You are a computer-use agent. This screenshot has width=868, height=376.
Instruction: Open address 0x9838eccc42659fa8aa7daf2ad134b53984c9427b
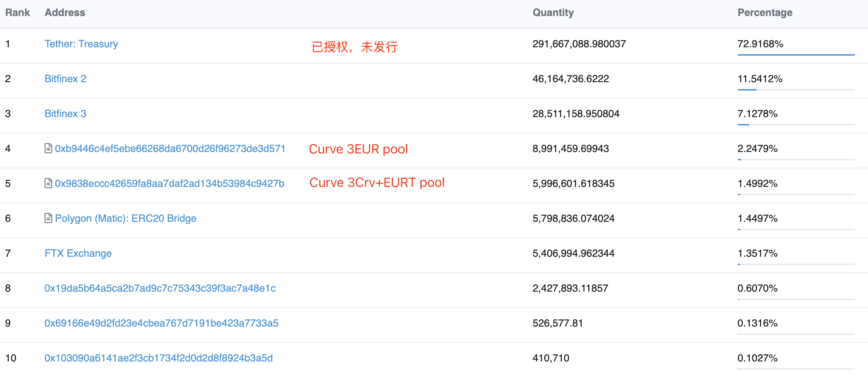(x=170, y=184)
